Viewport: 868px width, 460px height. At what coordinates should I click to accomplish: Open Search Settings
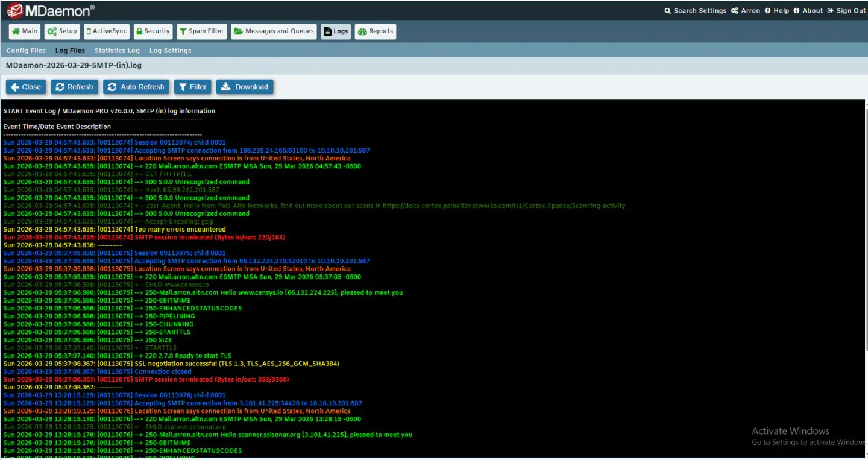pos(695,11)
